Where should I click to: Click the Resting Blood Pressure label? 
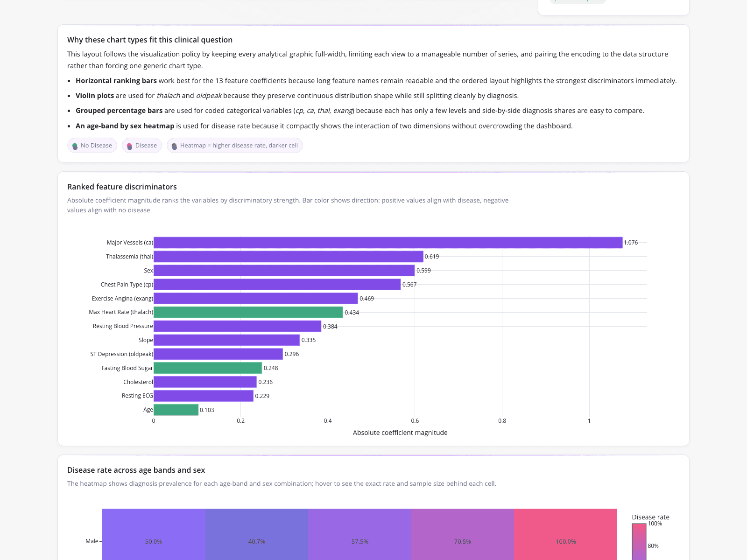click(x=123, y=326)
